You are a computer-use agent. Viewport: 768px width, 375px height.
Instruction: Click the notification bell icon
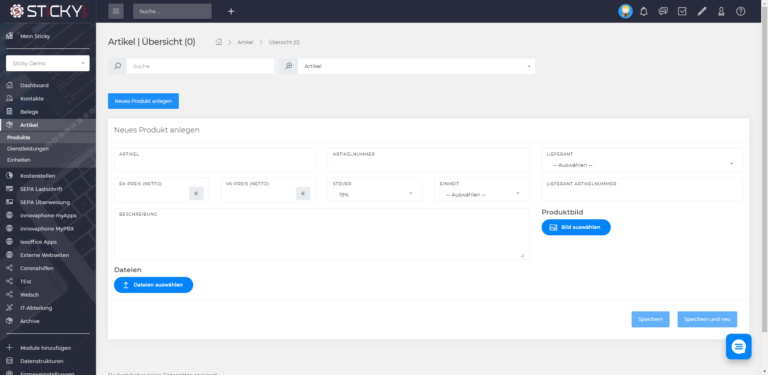click(644, 11)
